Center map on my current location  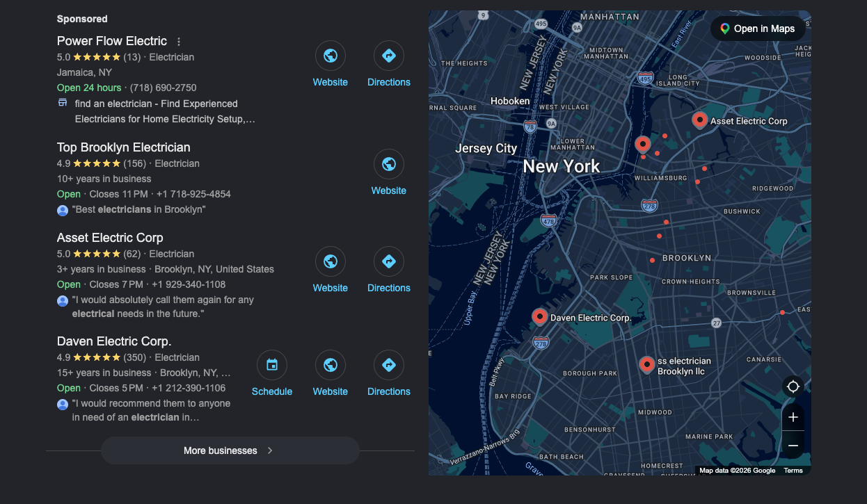coord(793,387)
